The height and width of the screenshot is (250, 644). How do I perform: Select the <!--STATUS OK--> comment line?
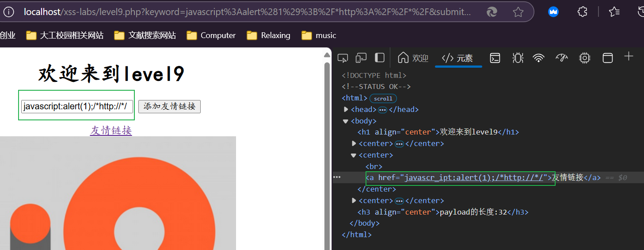tap(376, 87)
